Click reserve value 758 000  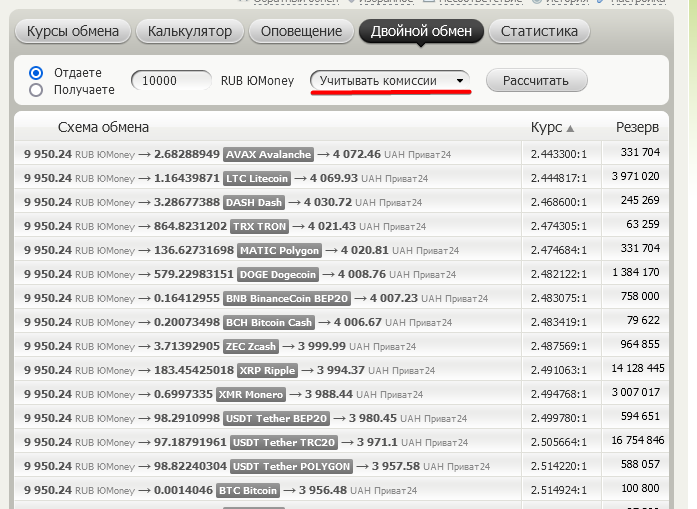point(640,296)
